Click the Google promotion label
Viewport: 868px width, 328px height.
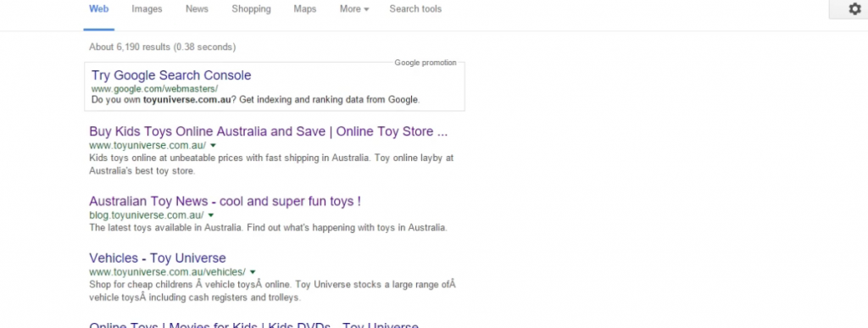(x=426, y=63)
